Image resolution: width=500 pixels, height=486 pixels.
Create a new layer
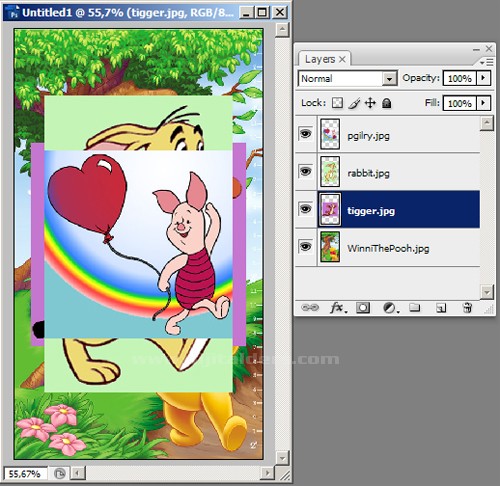coord(441,308)
